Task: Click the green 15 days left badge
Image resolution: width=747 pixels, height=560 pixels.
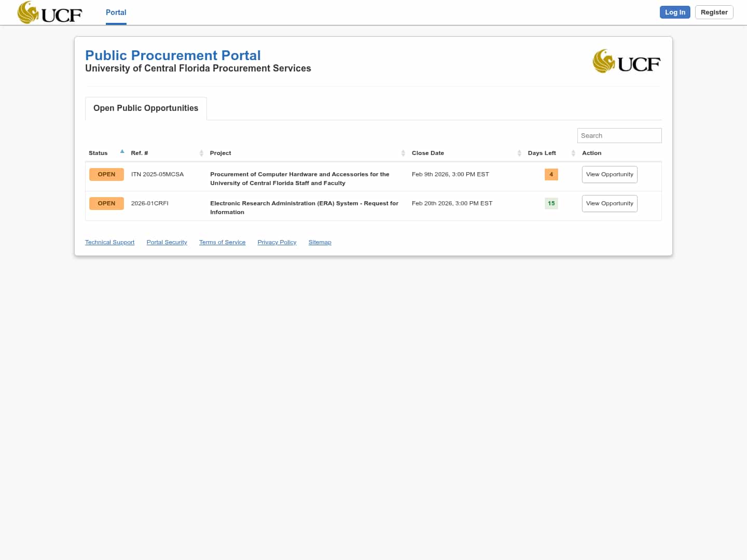Action: click(551, 203)
